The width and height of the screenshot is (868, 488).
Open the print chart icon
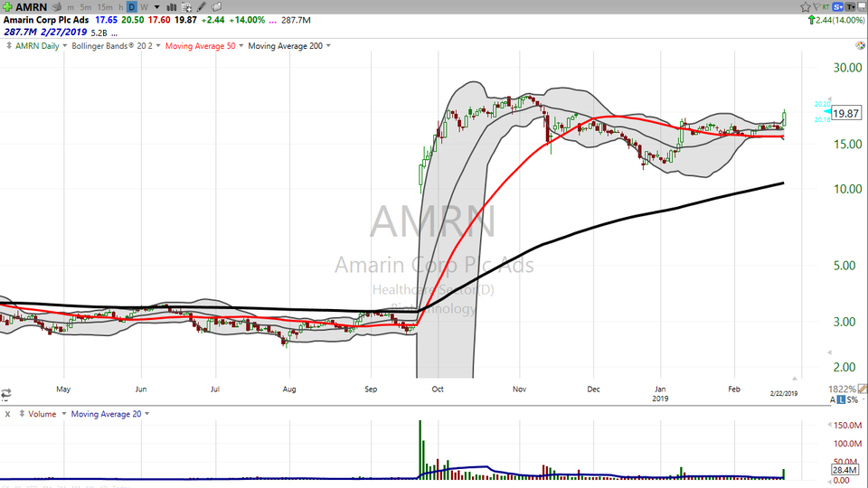pos(56,7)
